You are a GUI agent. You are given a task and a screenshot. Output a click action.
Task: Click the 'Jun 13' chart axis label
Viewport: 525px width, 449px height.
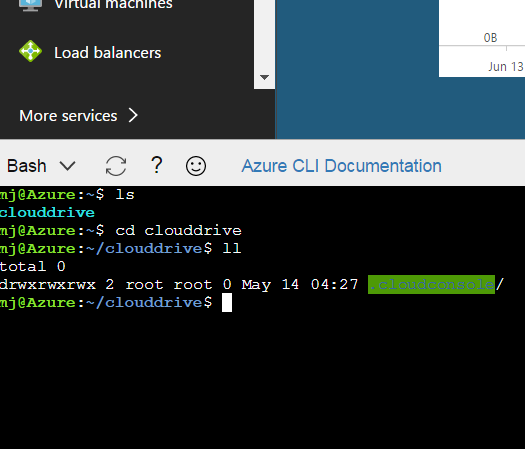point(506,67)
